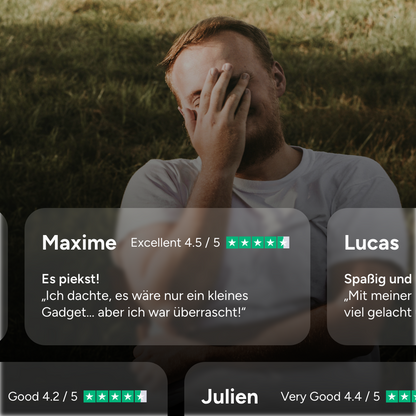Click the Spaßig und review title
The image size is (416, 416).
[x=378, y=279]
